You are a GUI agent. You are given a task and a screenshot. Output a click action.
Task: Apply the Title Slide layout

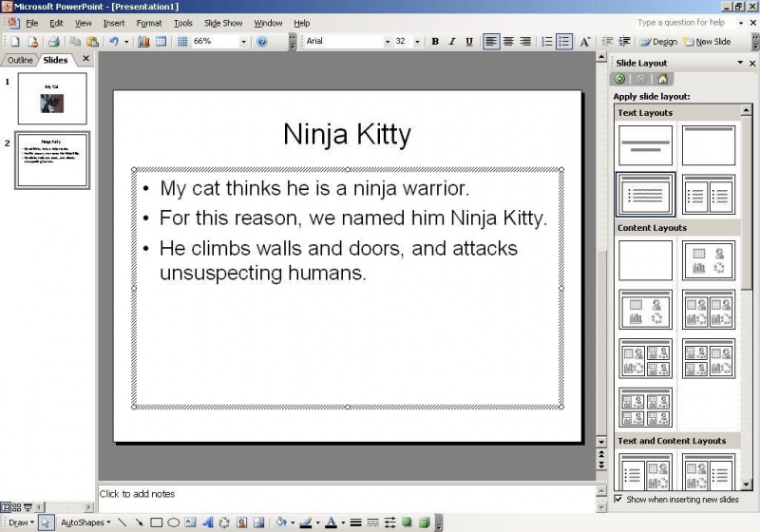click(x=646, y=146)
